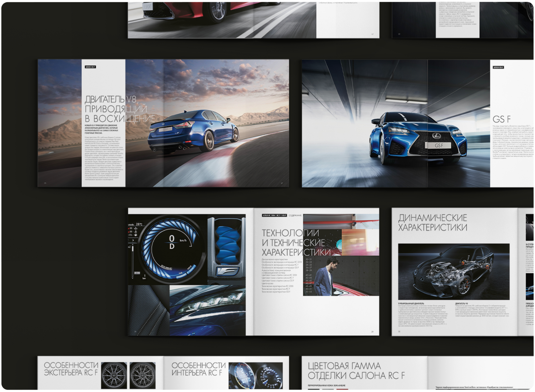Click the "ТУРБИРОВАННЫЙ ДВИГАТЕЛЬ" subheading
The image size is (535, 392).
coord(411,304)
